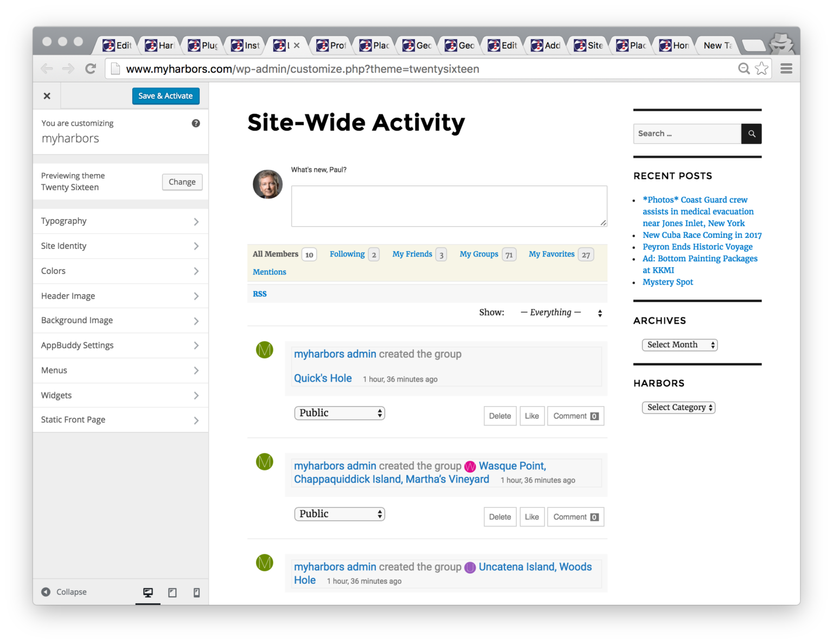The width and height of the screenshot is (833, 644).
Task: Open the Menus section
Action: [120, 370]
